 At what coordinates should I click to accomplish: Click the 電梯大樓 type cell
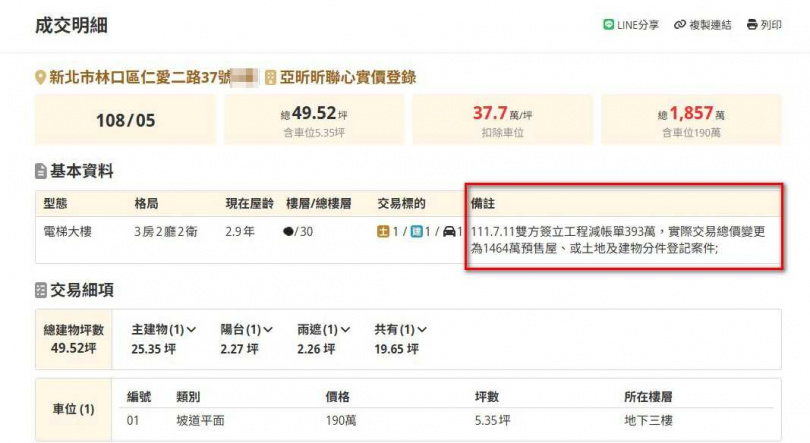click(68, 232)
